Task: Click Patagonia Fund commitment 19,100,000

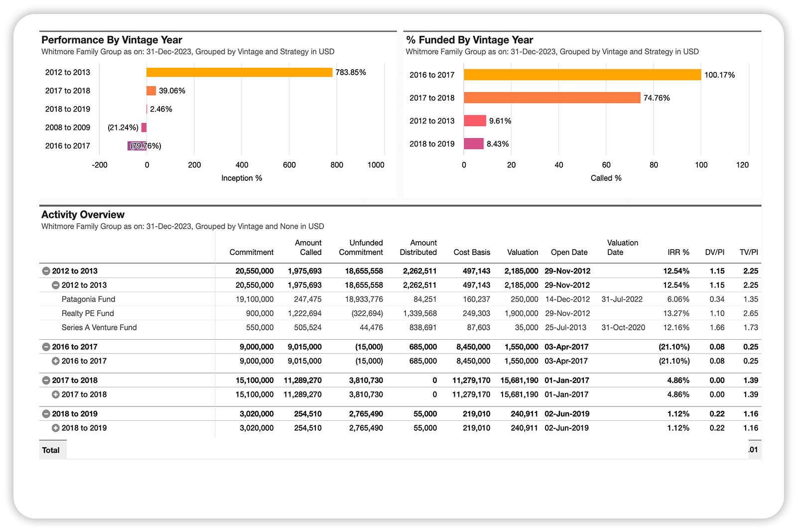Action: coord(255,299)
